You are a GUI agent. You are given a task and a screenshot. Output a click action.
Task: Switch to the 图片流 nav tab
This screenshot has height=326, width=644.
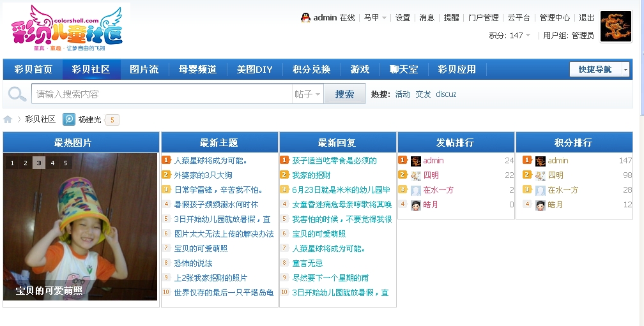coord(144,70)
